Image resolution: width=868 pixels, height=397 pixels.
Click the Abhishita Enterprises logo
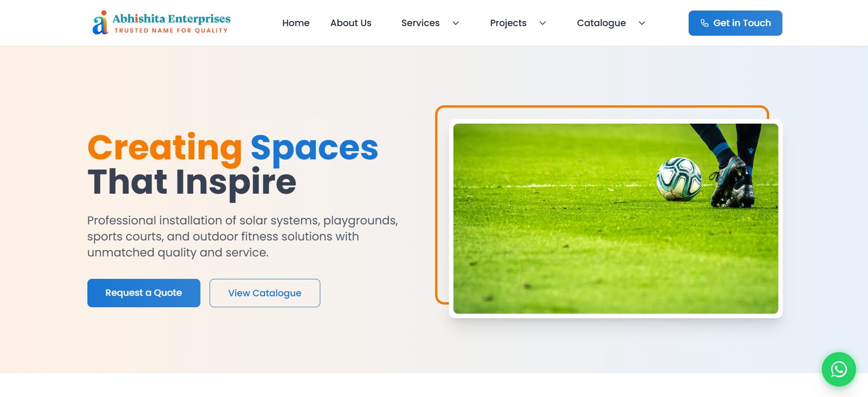click(x=162, y=23)
